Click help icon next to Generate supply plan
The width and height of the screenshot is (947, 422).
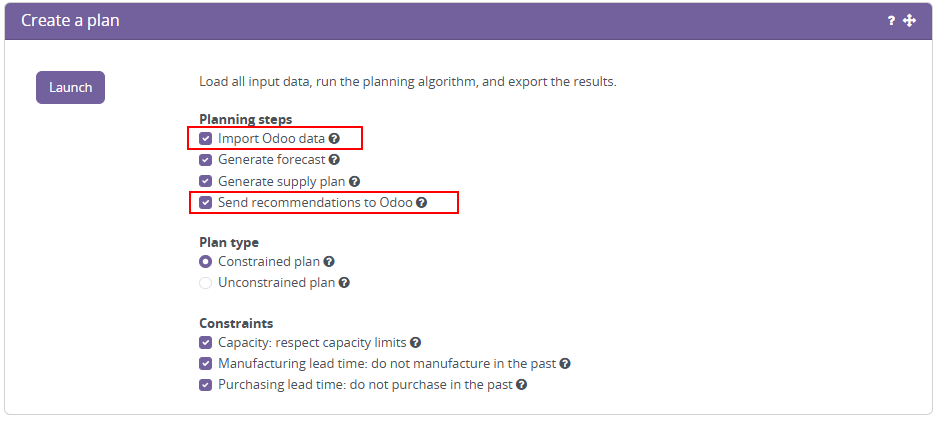pos(354,182)
